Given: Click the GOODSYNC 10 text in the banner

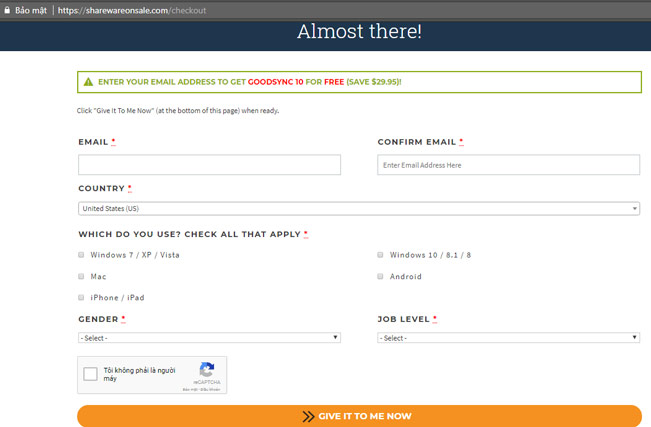Looking at the screenshot, I should 276,82.
